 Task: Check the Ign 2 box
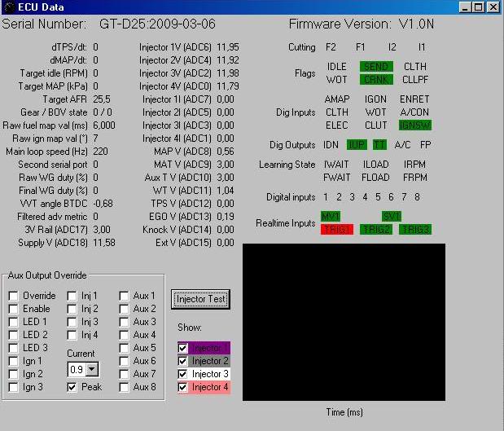point(13,374)
